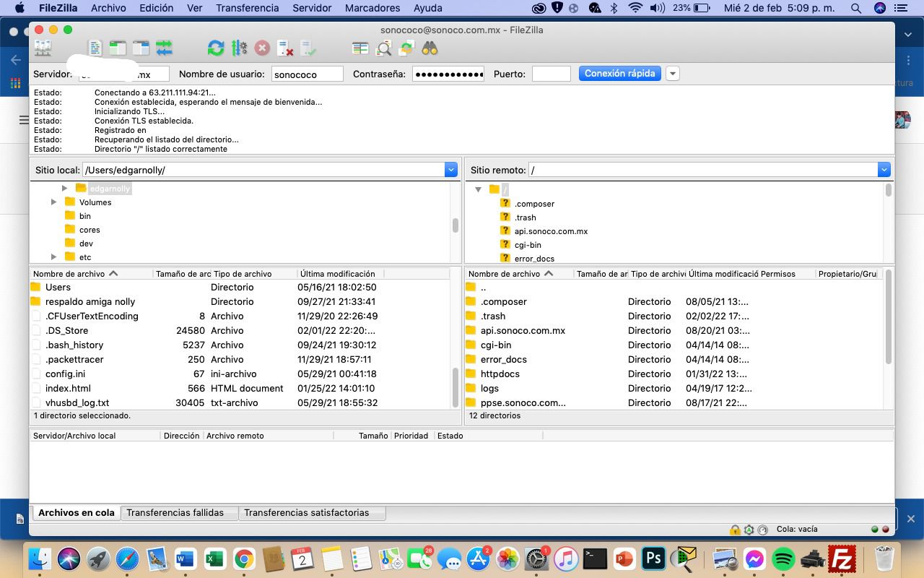The height and width of the screenshot is (578, 924).
Task: Open filename filters magnifier icon
Action: tap(383, 48)
